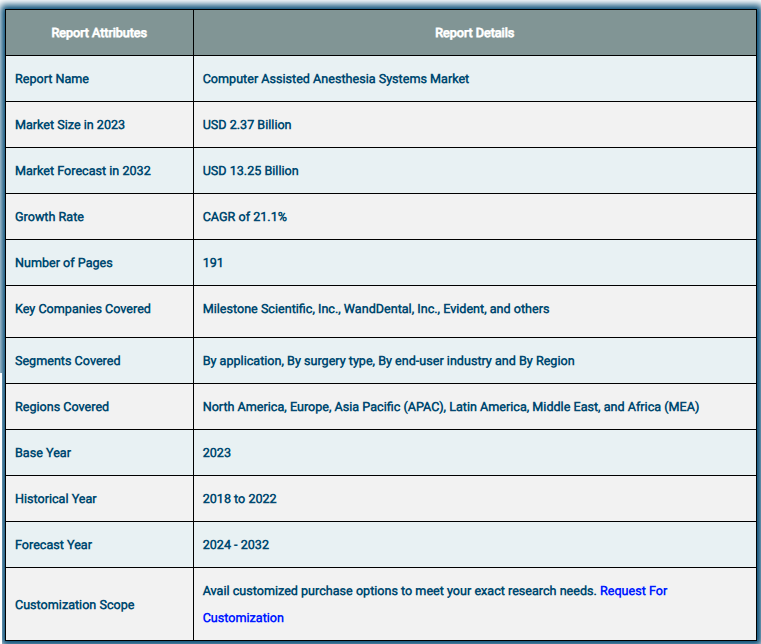
Task: Select the '2024 - 2032' value
Action: (236, 545)
